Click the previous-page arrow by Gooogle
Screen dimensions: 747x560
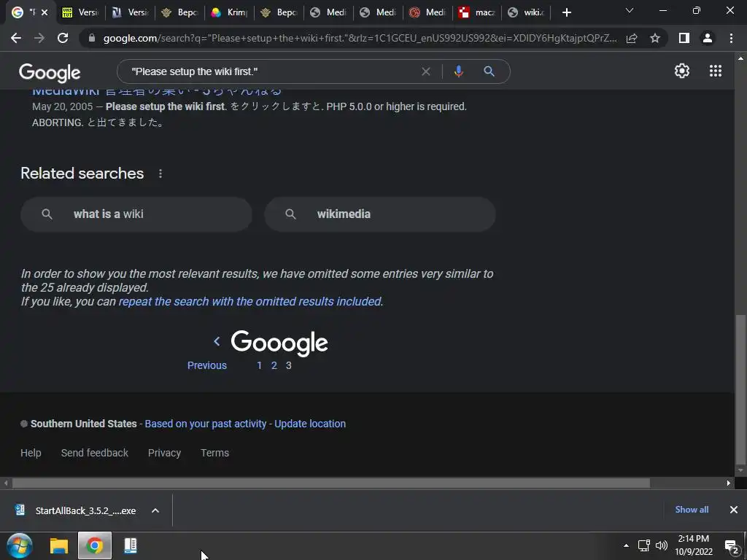[x=217, y=341]
